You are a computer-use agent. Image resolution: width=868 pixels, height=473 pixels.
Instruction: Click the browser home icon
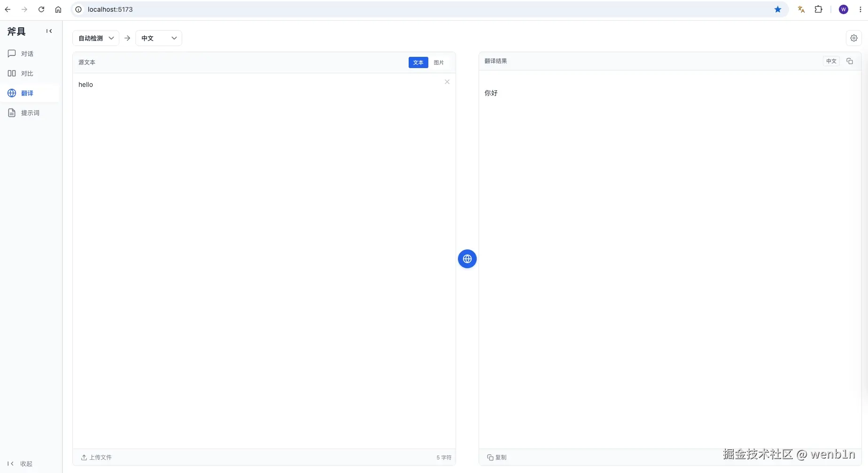tap(58, 9)
